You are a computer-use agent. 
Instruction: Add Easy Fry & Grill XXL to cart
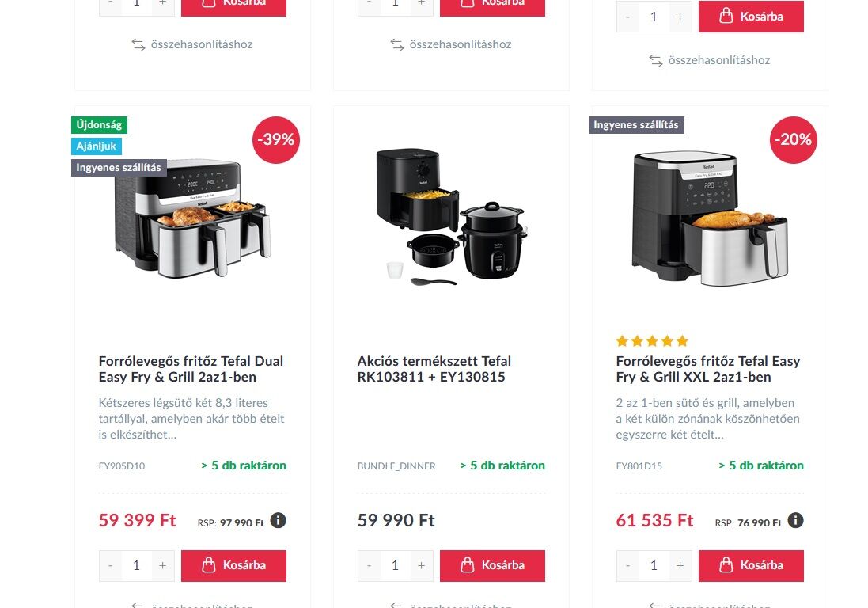point(751,565)
